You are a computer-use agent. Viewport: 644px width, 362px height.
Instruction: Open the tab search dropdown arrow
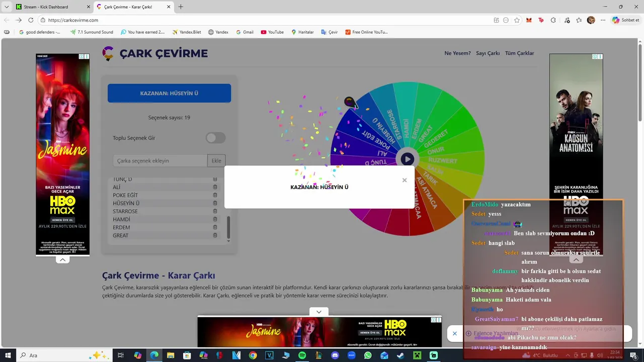pos(7,7)
